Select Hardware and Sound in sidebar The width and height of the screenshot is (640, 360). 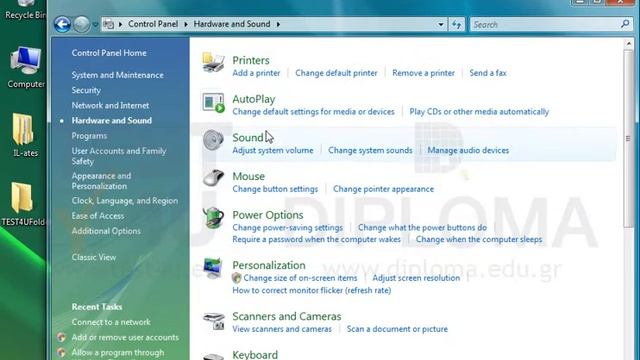click(x=112, y=120)
